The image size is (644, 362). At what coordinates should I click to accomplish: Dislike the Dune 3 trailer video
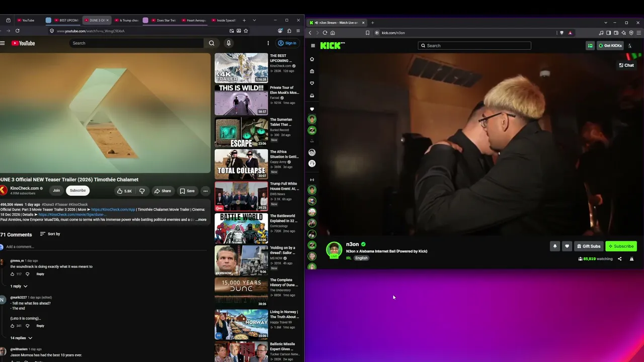[x=142, y=191]
